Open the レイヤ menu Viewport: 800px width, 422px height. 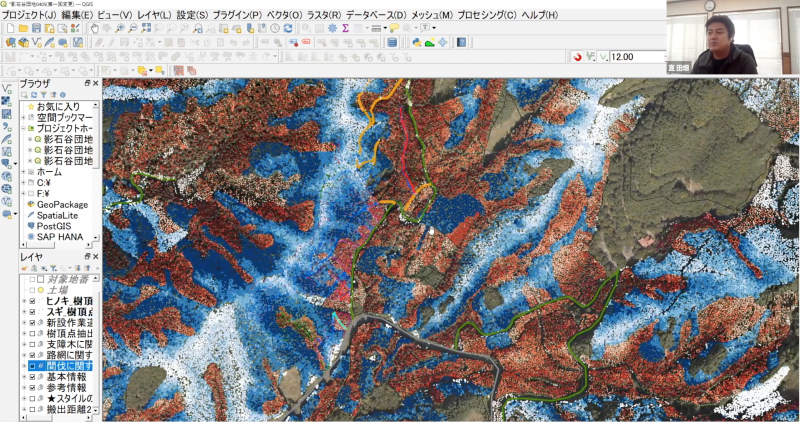point(154,15)
